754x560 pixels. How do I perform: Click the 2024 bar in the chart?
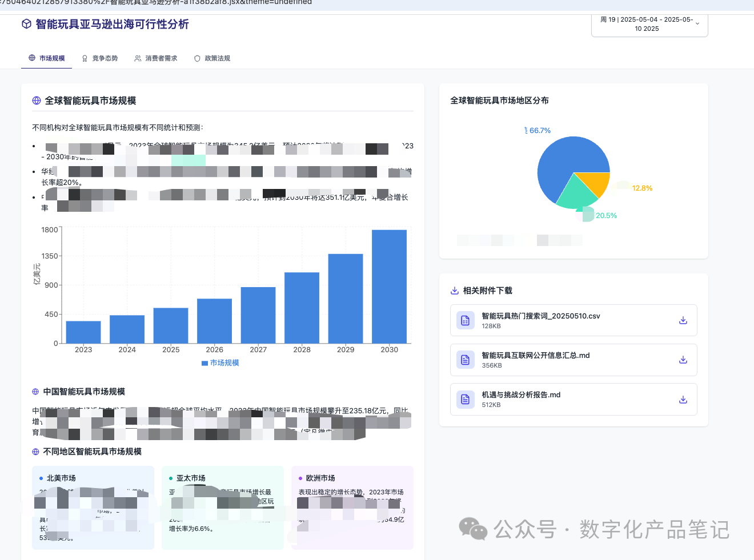[127, 329]
